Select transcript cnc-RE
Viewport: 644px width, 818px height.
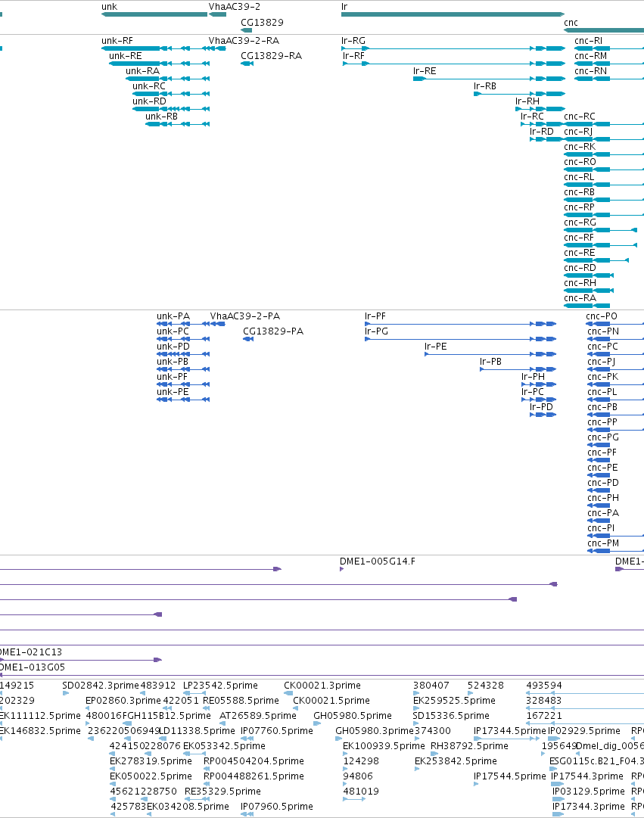pos(579,253)
